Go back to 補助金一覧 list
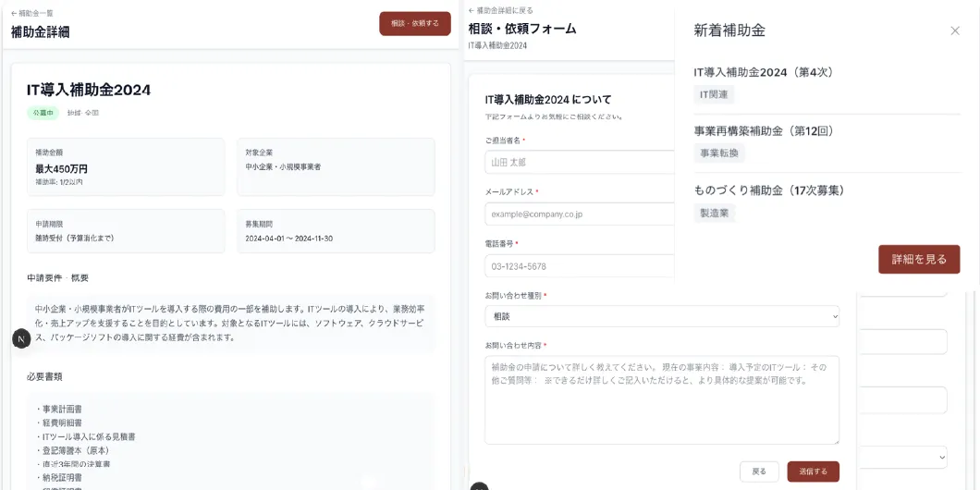The height and width of the screenshot is (490, 980). 32,13
